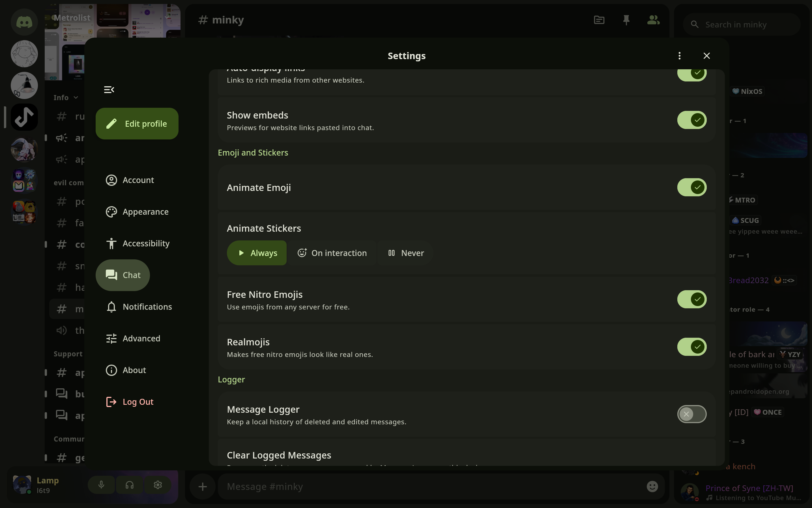Select On interaction for Animate Stickers
This screenshot has width=812, height=508.
(332, 253)
